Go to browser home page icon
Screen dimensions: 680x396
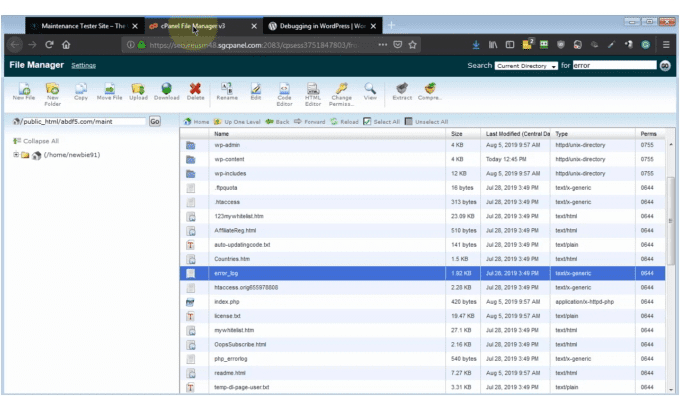(66, 44)
